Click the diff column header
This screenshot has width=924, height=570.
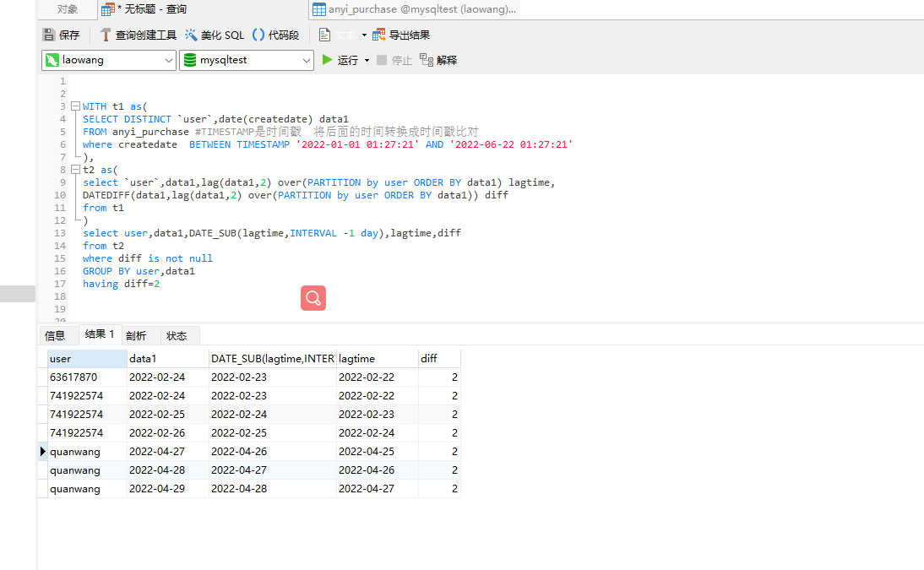tap(439, 358)
